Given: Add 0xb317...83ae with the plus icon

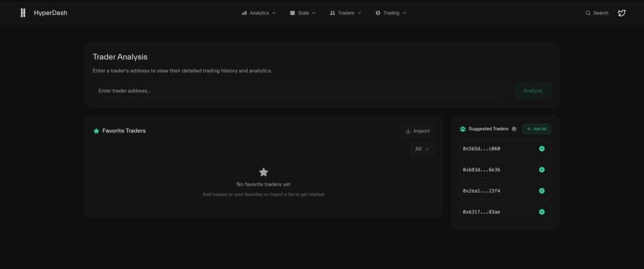Looking at the screenshot, I should [541, 212].
